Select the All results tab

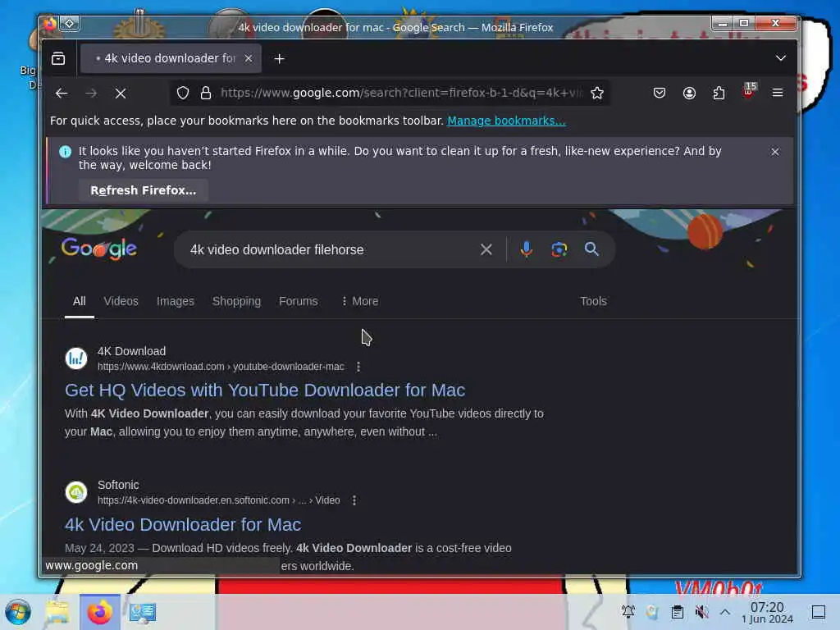(80, 301)
